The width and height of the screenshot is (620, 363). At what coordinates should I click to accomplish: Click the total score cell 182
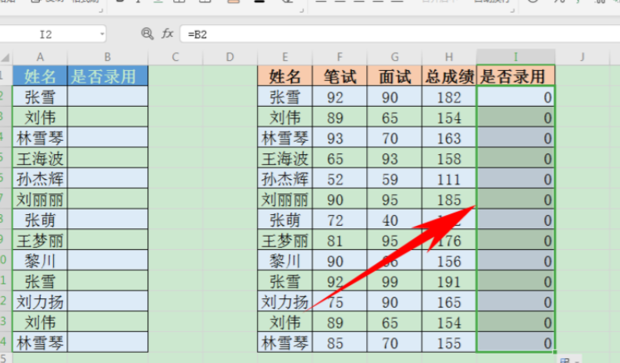pyautogui.click(x=449, y=97)
